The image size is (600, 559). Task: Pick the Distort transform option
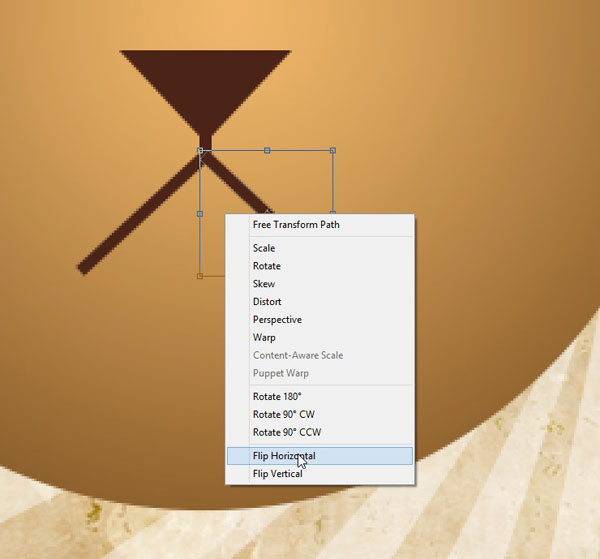[320, 302]
